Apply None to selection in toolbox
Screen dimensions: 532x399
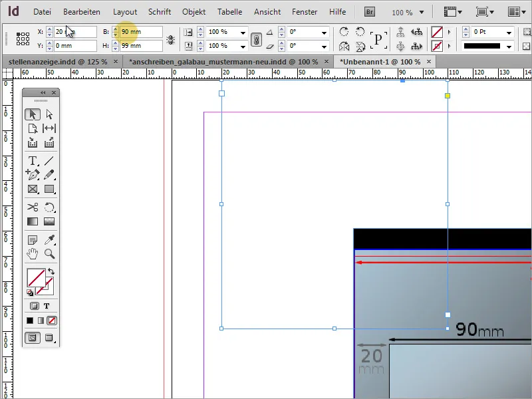coord(52,321)
